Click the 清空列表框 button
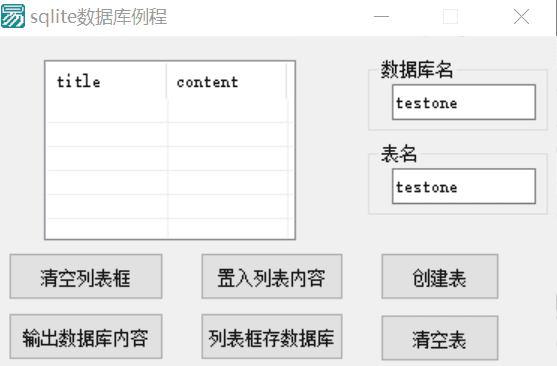Image resolution: width=557 pixels, height=366 pixels. point(86,276)
